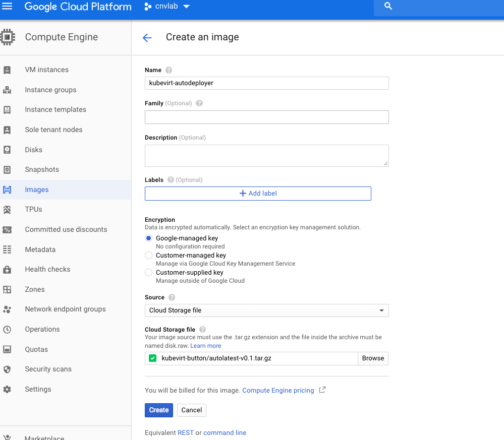Open the hamburger navigation menu
Image resolution: width=504 pixels, height=440 pixels.
pos(8,7)
